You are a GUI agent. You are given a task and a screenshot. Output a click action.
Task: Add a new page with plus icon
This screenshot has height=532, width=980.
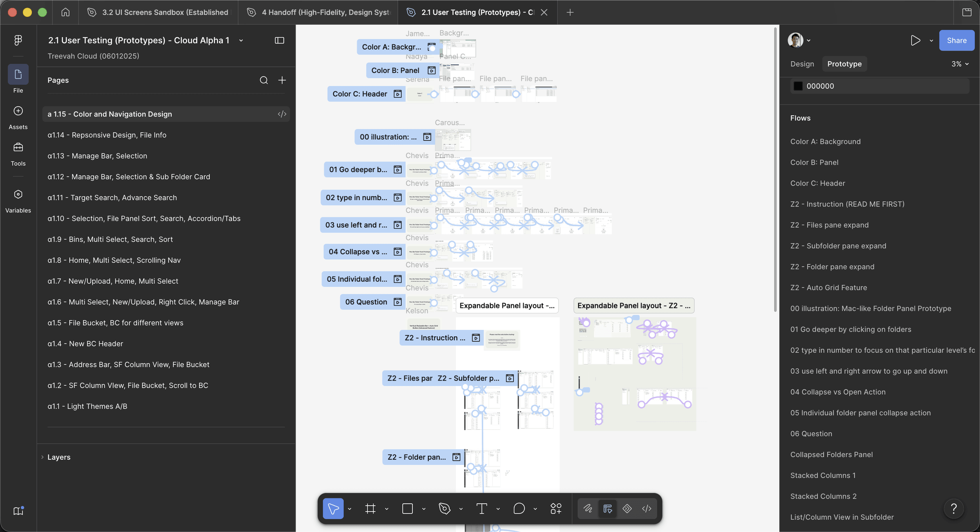(x=282, y=80)
